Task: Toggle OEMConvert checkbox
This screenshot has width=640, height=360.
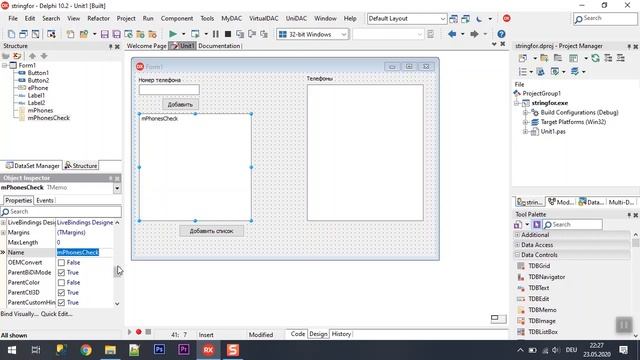Action: (61, 262)
